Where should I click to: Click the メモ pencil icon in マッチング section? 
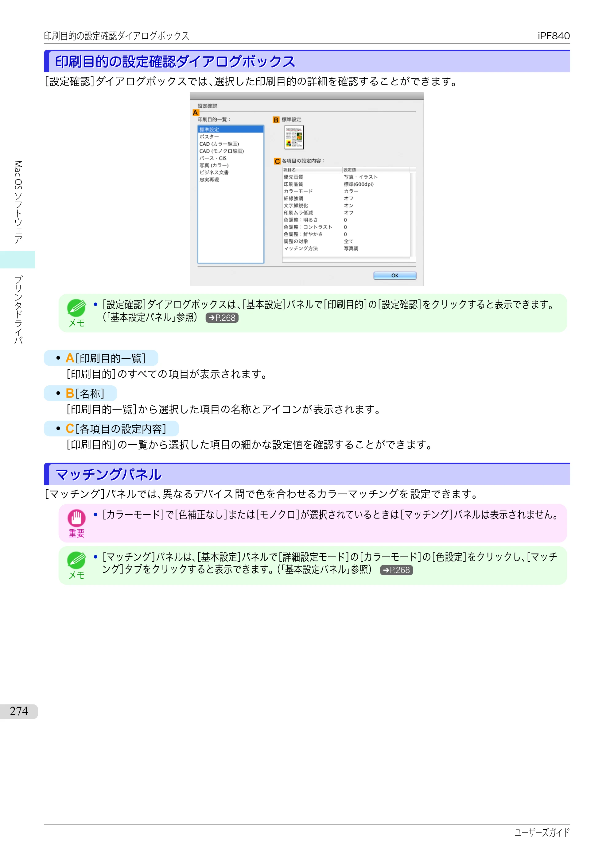pyautogui.click(x=76, y=560)
